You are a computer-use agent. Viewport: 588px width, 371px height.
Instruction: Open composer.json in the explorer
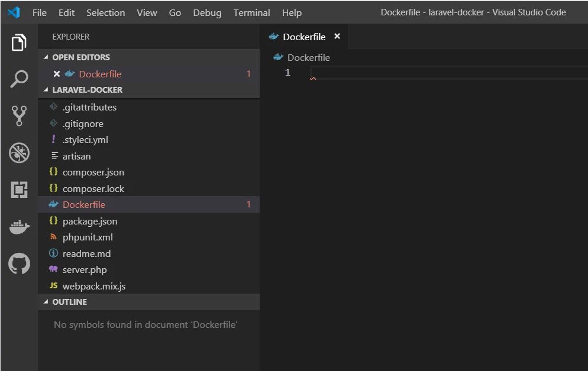tap(149, 173)
